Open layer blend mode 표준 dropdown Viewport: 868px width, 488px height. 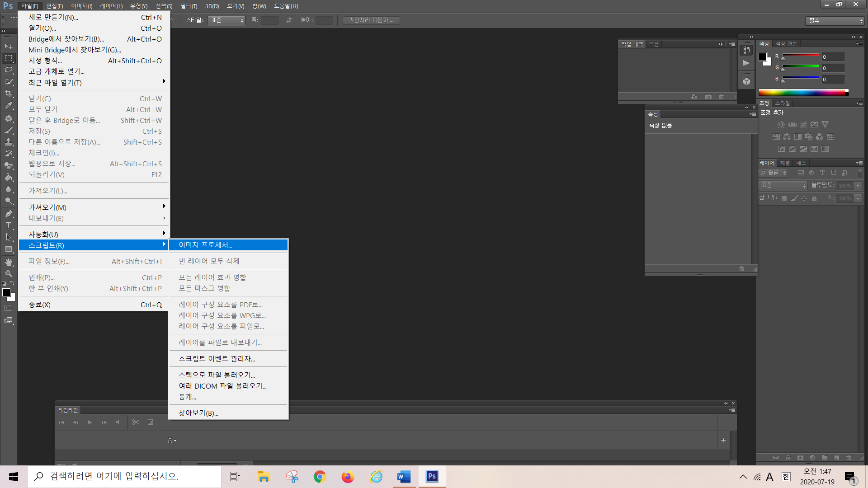(783, 185)
